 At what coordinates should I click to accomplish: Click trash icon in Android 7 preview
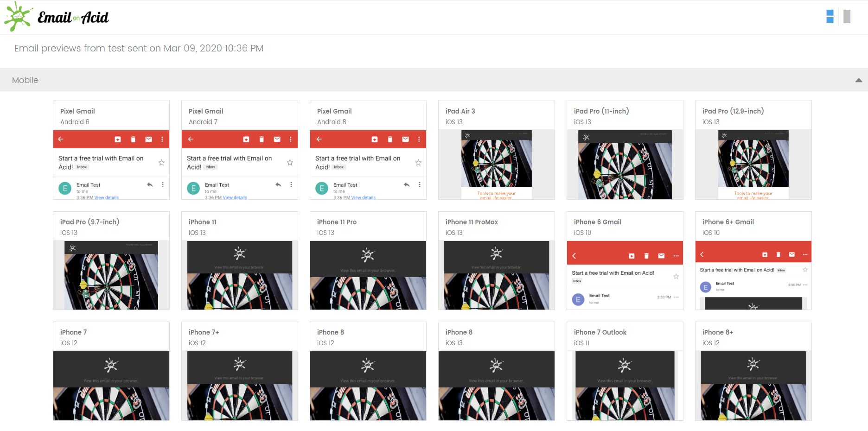[x=262, y=139]
